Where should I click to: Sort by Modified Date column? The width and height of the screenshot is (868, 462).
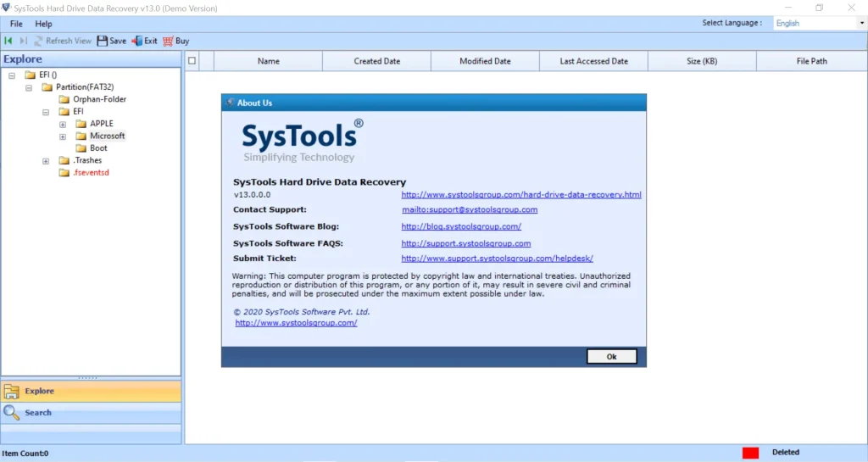(x=485, y=61)
